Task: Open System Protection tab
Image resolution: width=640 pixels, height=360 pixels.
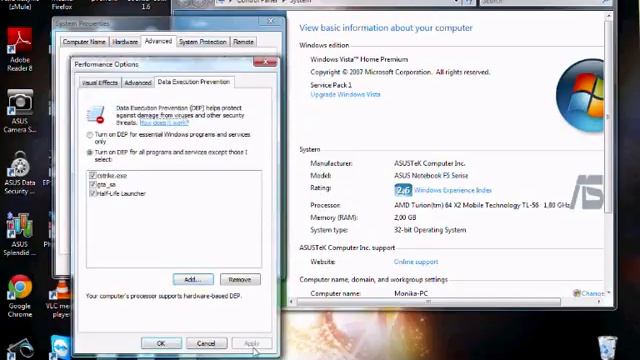Action: click(202, 42)
